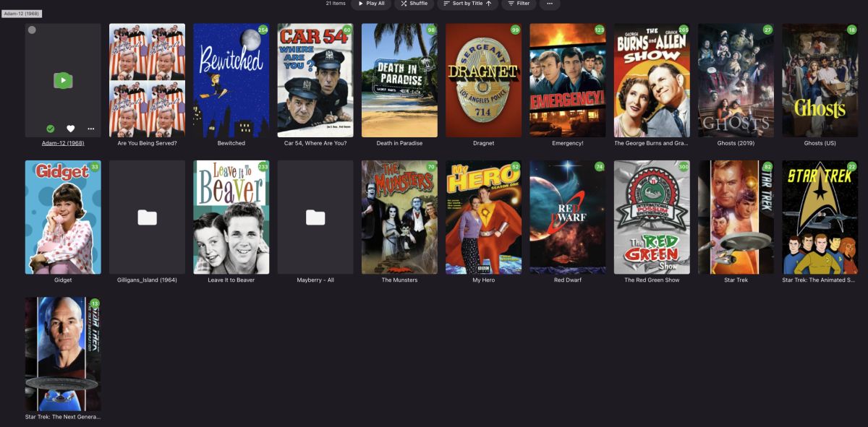The height and width of the screenshot is (427, 868).
Task: Click the Leave It to Beaver title text
Action: point(231,280)
